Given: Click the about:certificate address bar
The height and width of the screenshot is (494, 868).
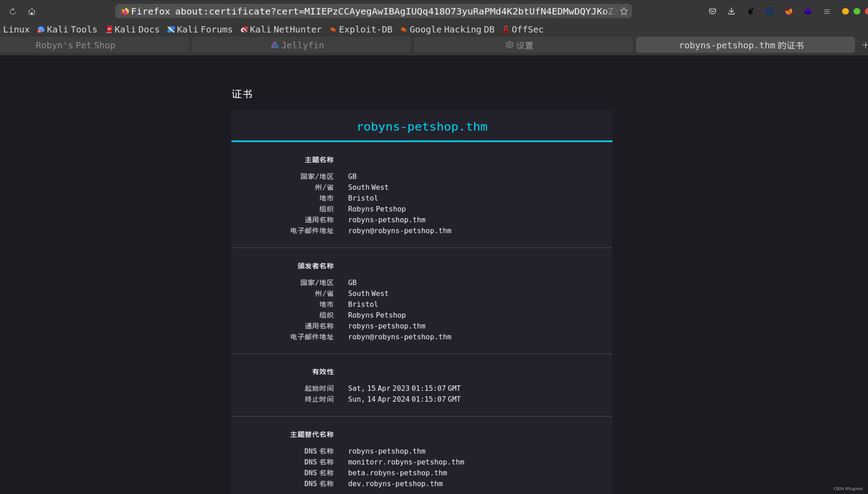Looking at the screenshot, I should pos(373,11).
